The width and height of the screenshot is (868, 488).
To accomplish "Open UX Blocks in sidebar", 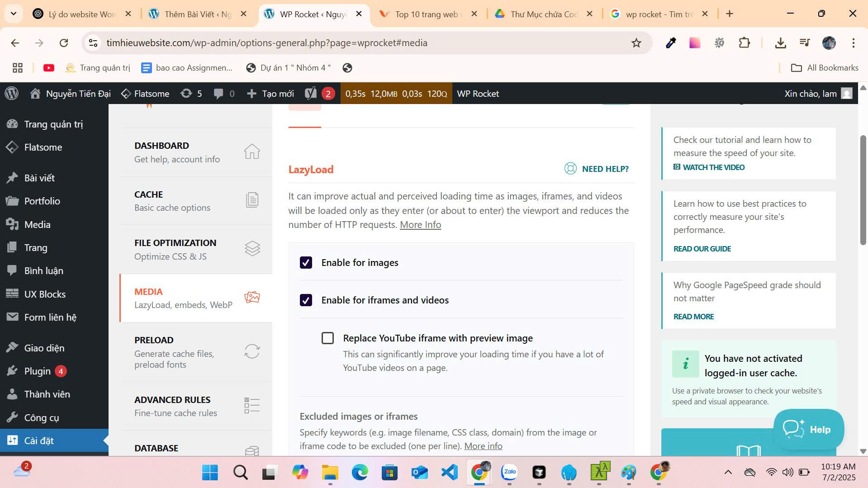I will (x=45, y=294).
